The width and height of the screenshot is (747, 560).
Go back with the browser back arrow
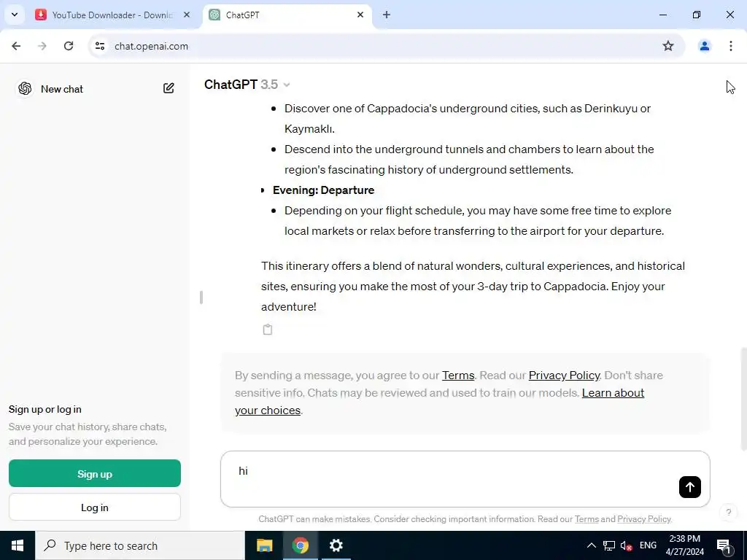pyautogui.click(x=16, y=46)
